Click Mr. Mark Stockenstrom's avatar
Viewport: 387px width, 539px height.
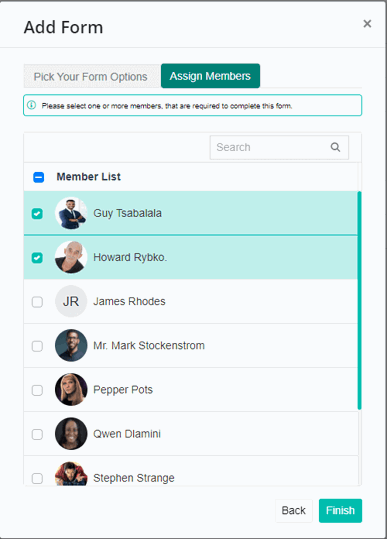[71, 345]
